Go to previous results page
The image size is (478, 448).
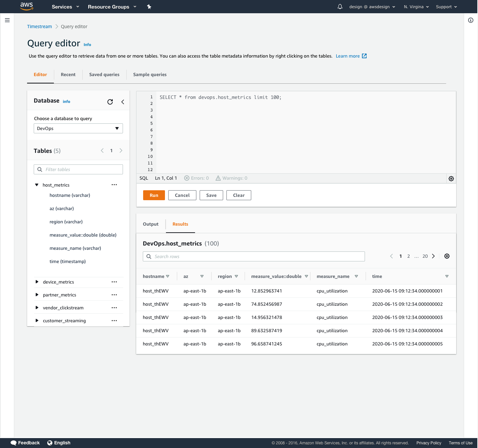click(391, 256)
